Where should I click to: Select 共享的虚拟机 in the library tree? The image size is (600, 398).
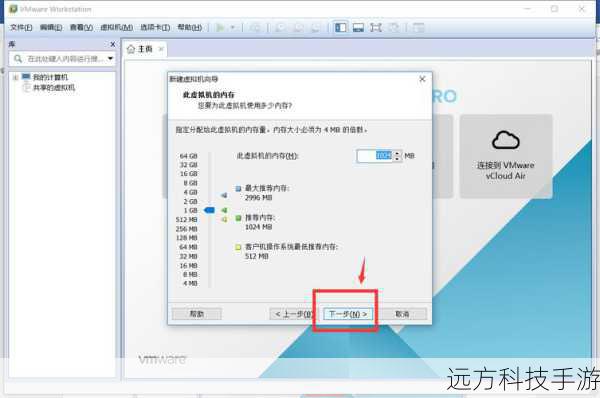click(x=54, y=88)
